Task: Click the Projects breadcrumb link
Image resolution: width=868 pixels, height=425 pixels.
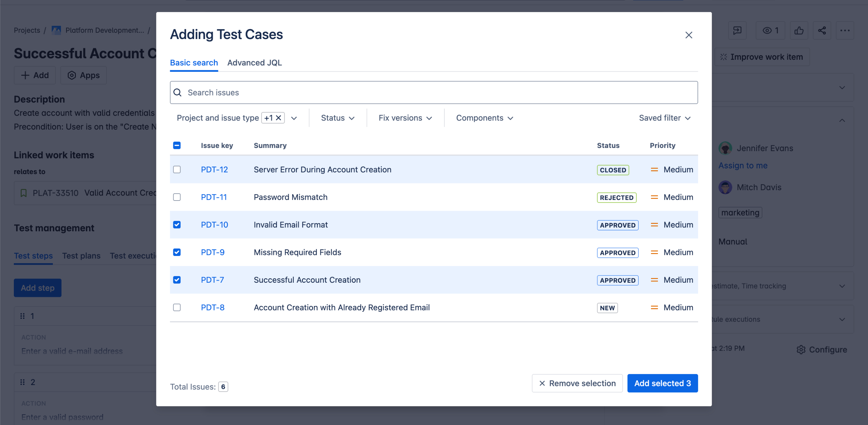Action: 27,30
